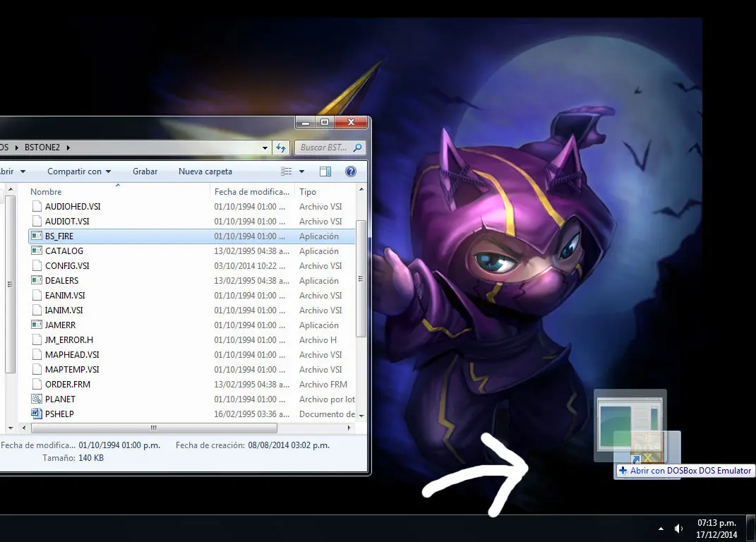This screenshot has height=542, width=756.
Task: Open the Compartir con dropdown
Action: (x=79, y=171)
